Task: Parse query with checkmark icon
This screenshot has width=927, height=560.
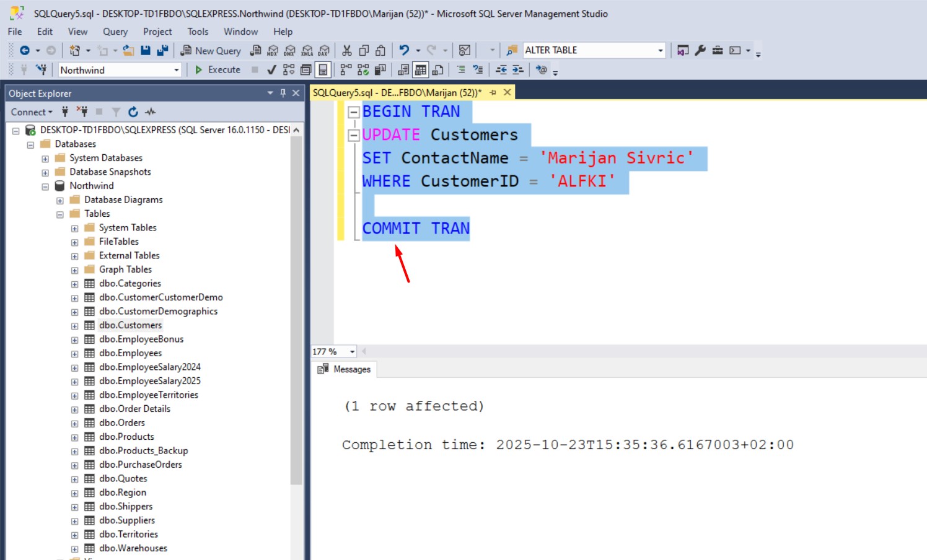Action: 271,70
